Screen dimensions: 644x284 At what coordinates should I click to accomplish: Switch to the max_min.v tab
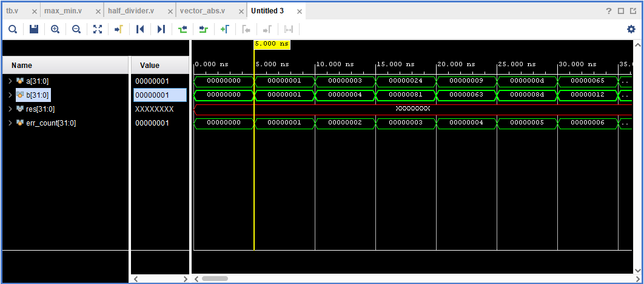click(63, 11)
